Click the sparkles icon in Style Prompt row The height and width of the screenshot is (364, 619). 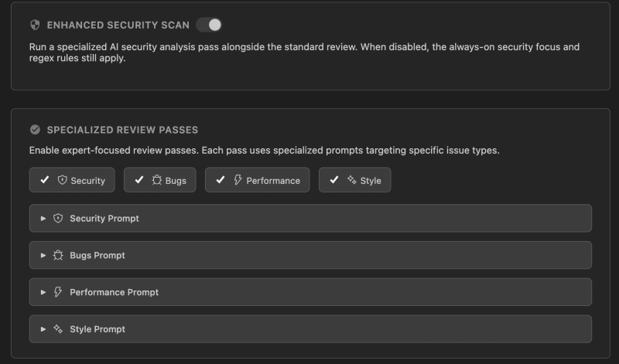pyautogui.click(x=58, y=329)
